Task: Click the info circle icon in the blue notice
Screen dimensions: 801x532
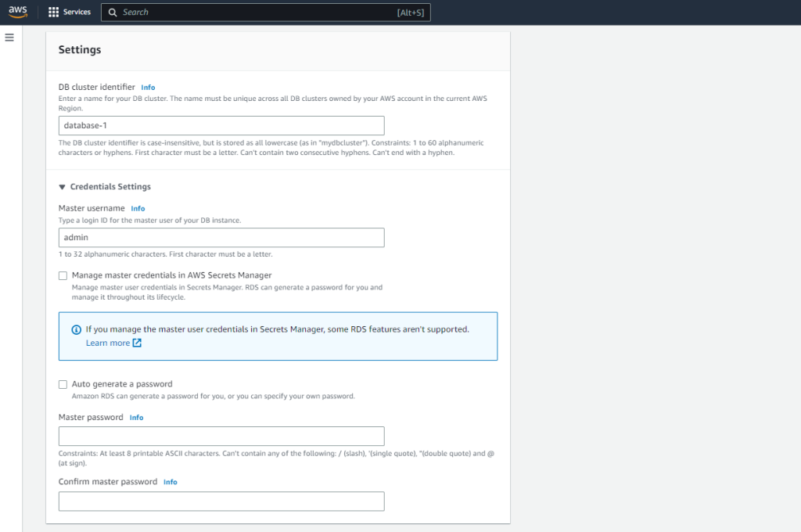Action: 76,329
